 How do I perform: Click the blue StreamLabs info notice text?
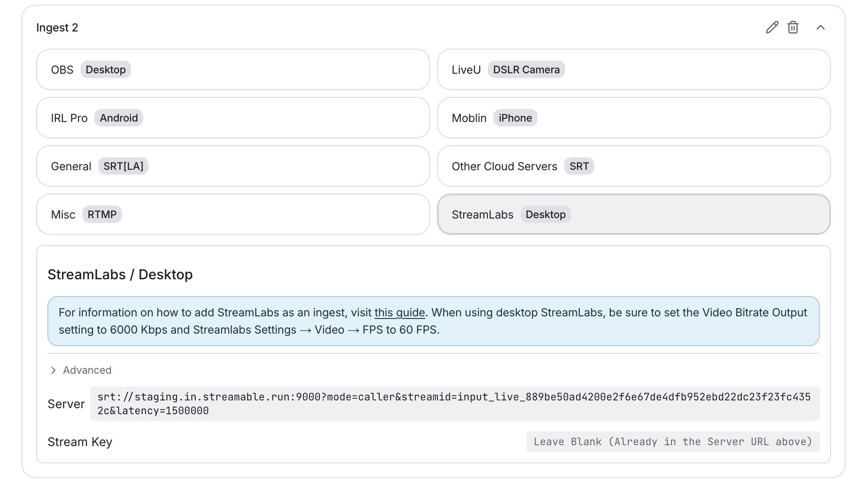coord(433,321)
